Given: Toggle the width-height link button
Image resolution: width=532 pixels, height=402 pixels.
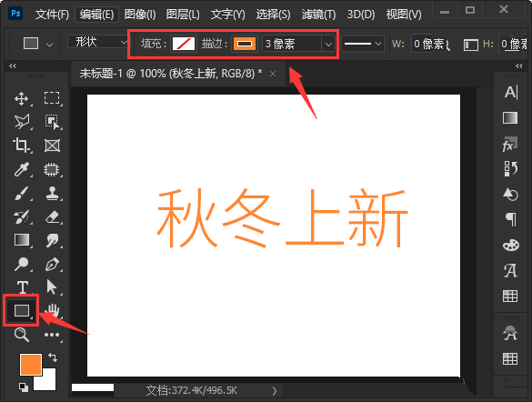Looking at the screenshot, I should tap(471, 45).
